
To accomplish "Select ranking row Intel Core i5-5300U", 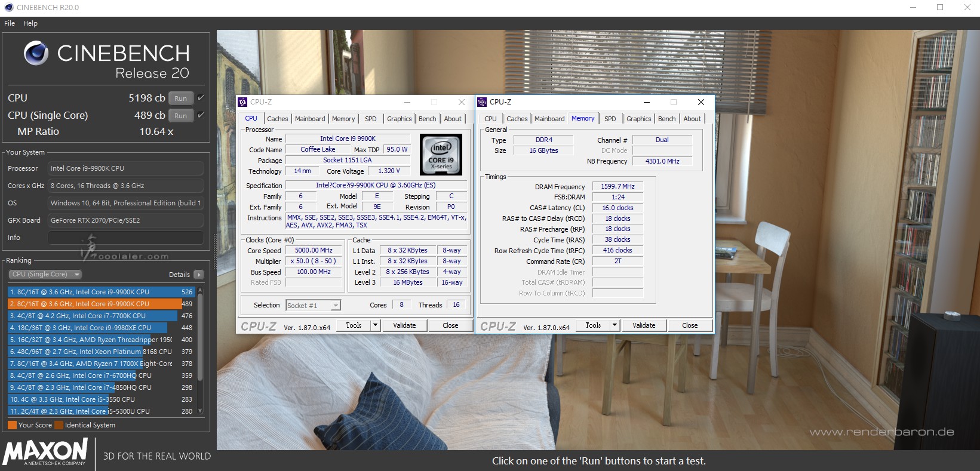I will pos(102,411).
